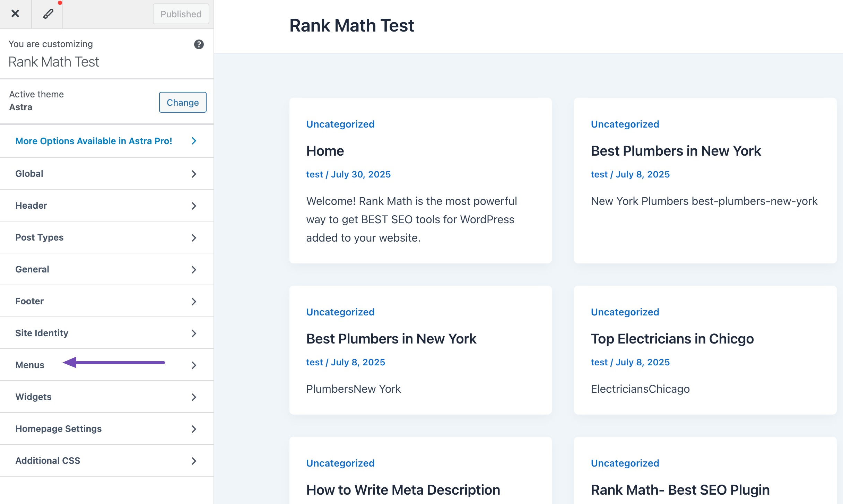Click the Rank Math Test site title
This screenshot has width=843, height=504.
point(351,26)
